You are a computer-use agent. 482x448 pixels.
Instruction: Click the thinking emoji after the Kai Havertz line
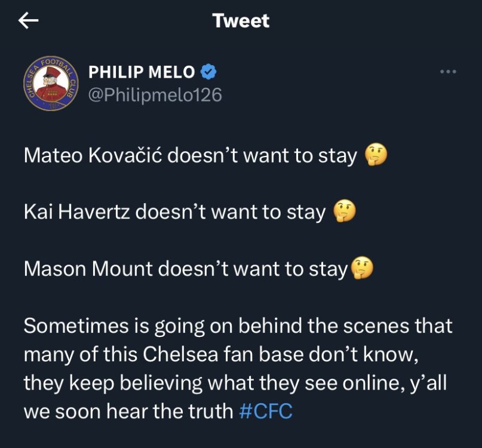pos(345,211)
